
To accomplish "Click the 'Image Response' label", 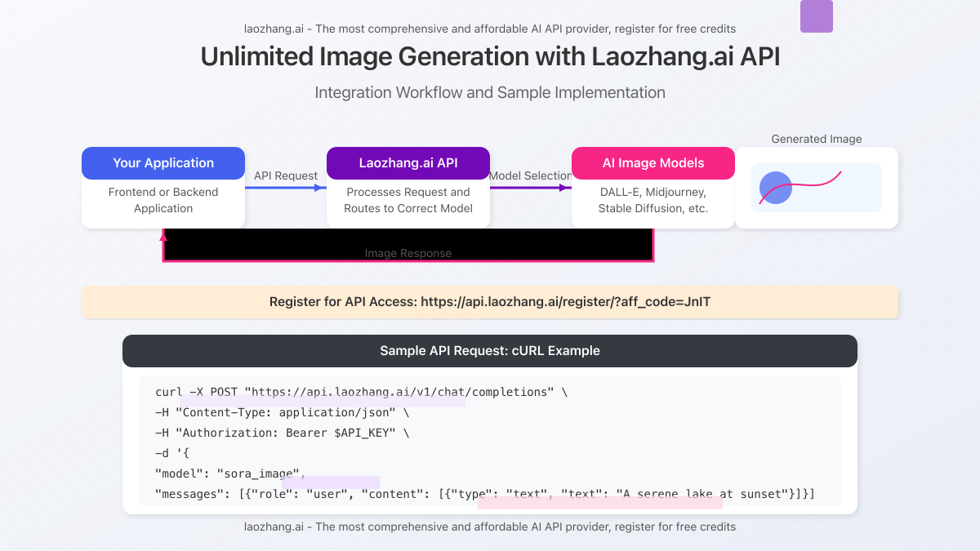I will tap(408, 253).
